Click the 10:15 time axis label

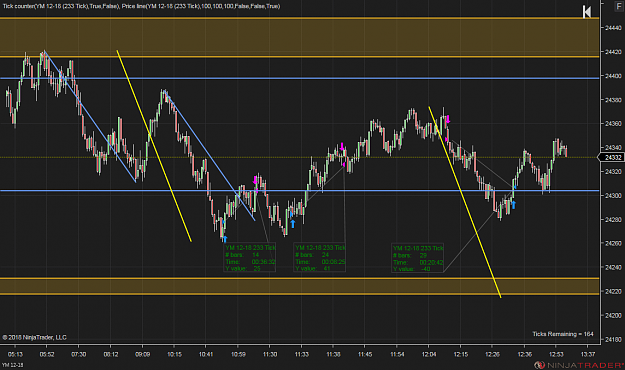(x=174, y=354)
